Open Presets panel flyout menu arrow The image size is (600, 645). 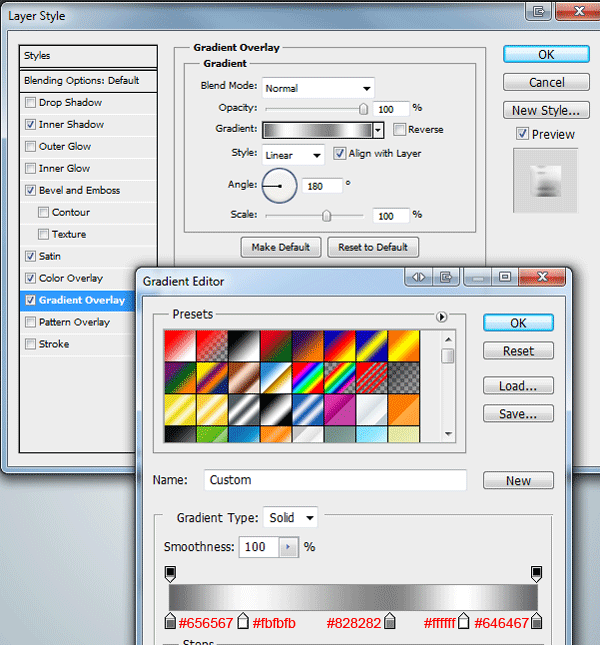(441, 317)
